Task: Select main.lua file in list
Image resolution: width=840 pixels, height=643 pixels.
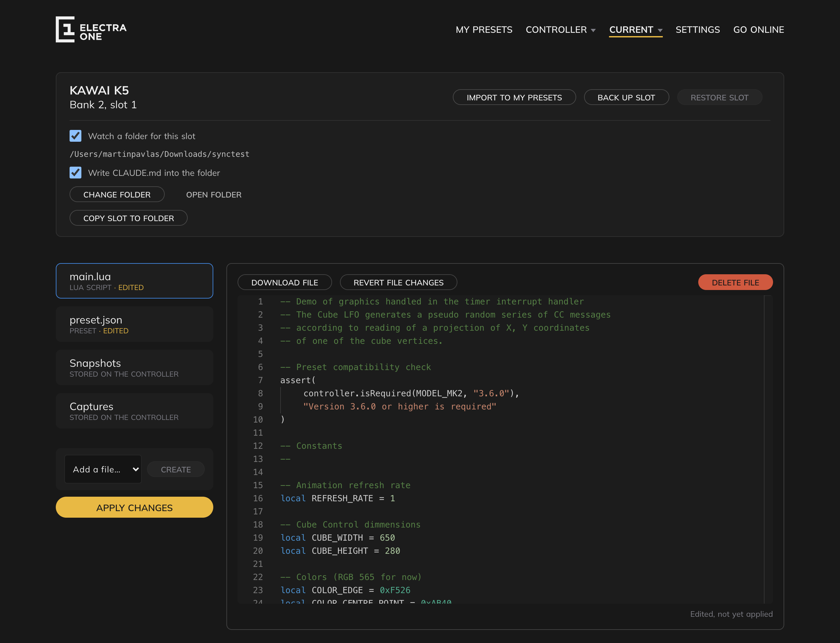Action: [135, 281]
